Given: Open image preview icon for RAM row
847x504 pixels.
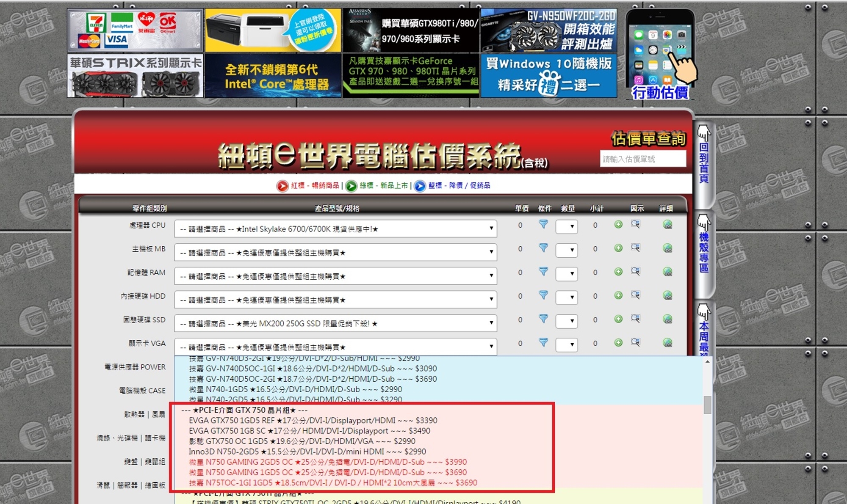Looking at the screenshot, I should point(636,272).
